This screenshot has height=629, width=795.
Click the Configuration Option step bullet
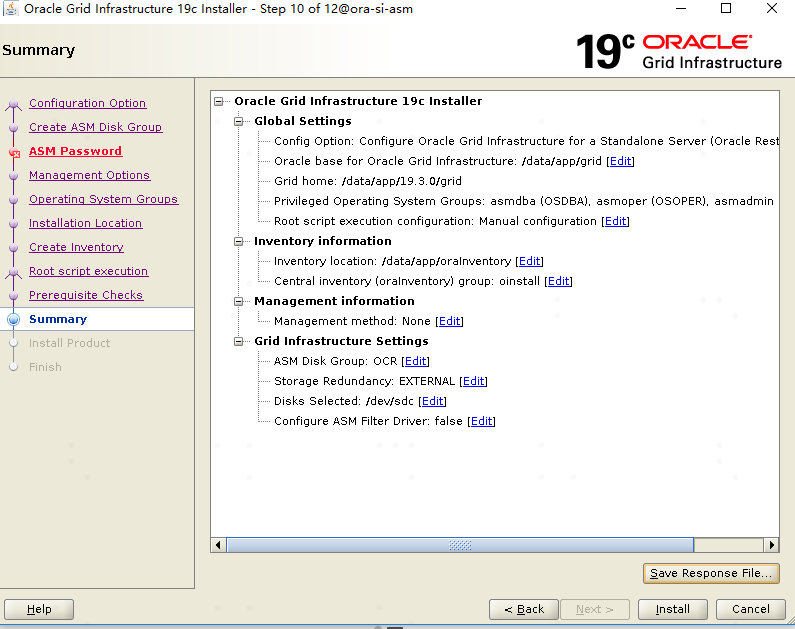click(14, 104)
